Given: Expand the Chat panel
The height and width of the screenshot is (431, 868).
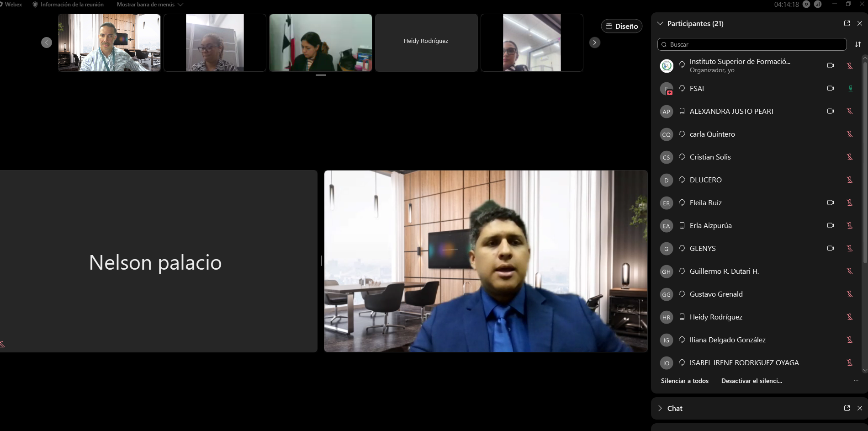Looking at the screenshot, I should click(x=660, y=408).
